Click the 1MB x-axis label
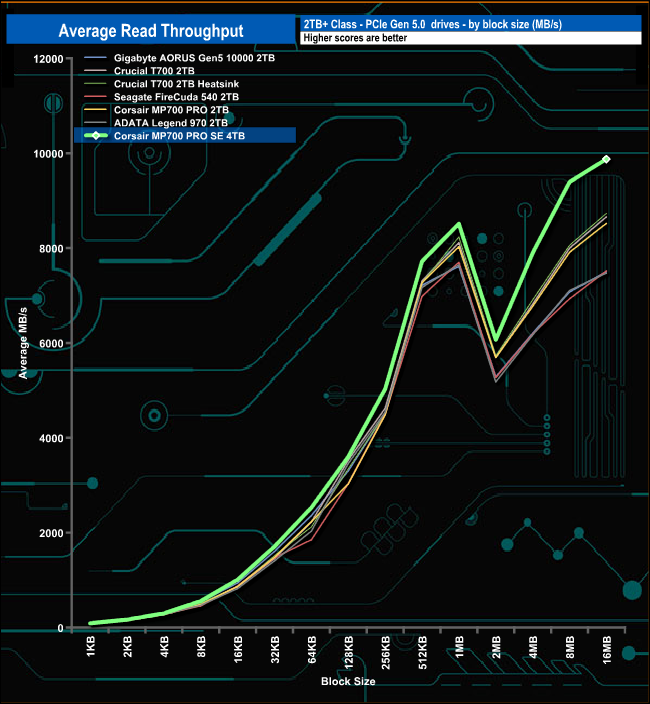 pos(459,647)
